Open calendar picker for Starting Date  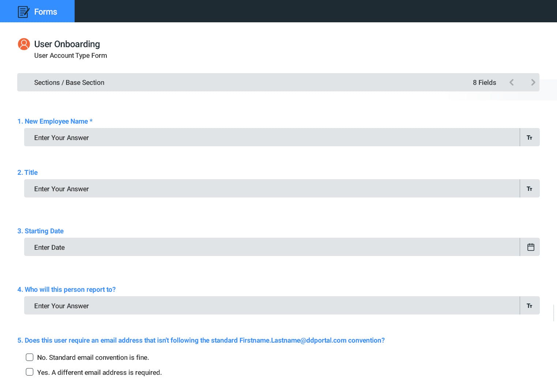531,247
